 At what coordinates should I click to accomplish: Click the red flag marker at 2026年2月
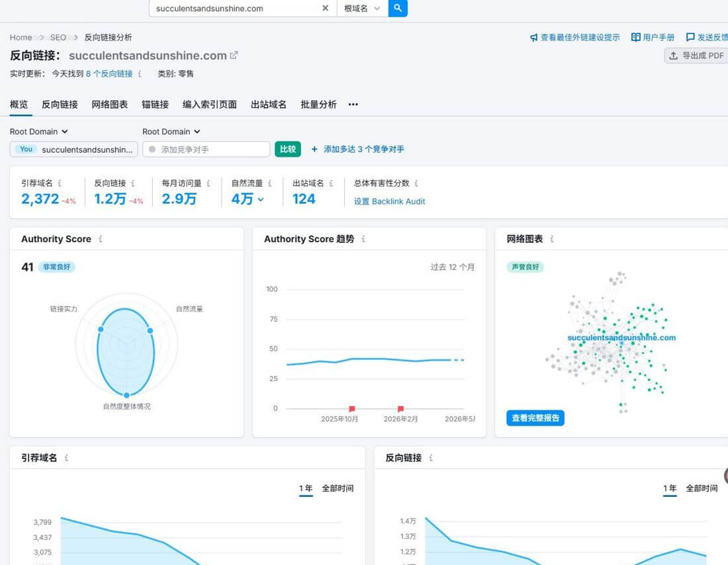400,409
